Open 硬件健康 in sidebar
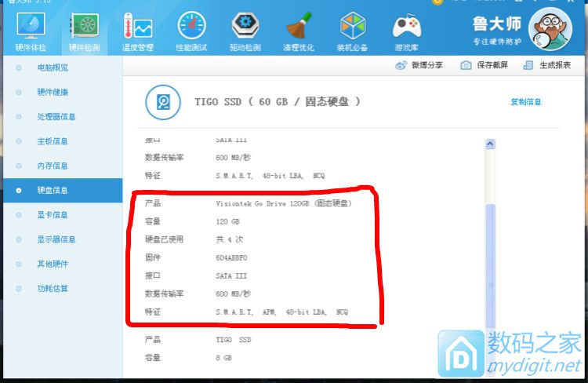The height and width of the screenshot is (383, 588). click(x=53, y=92)
